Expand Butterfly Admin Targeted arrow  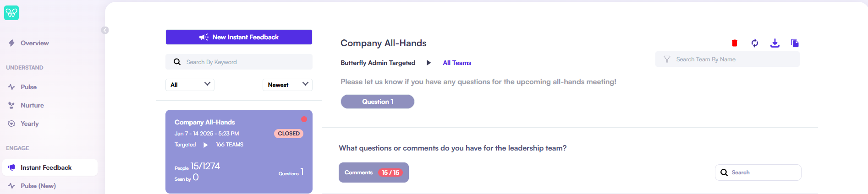[x=429, y=63]
